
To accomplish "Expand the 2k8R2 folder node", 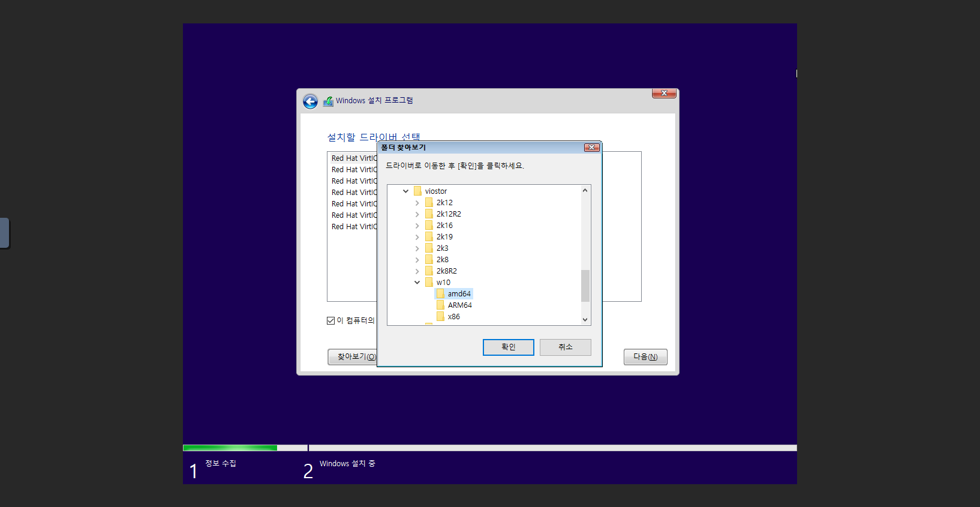I will coord(417,271).
